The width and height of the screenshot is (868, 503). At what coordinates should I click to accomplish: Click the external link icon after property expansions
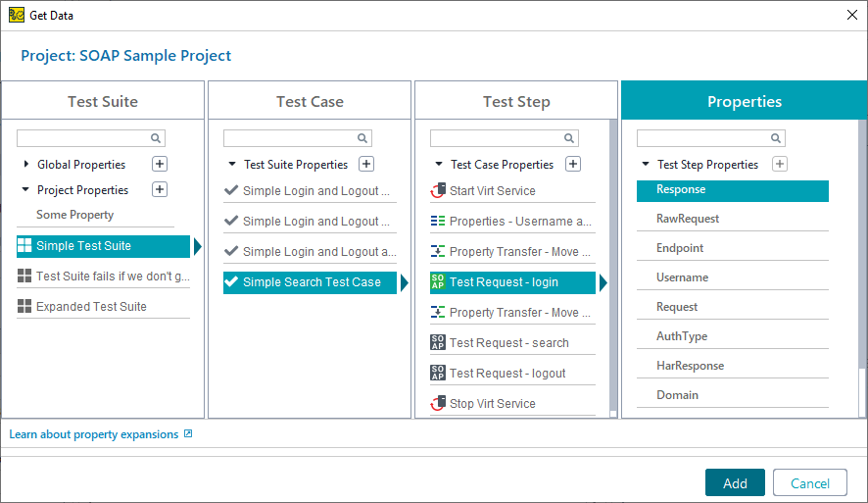tap(188, 433)
